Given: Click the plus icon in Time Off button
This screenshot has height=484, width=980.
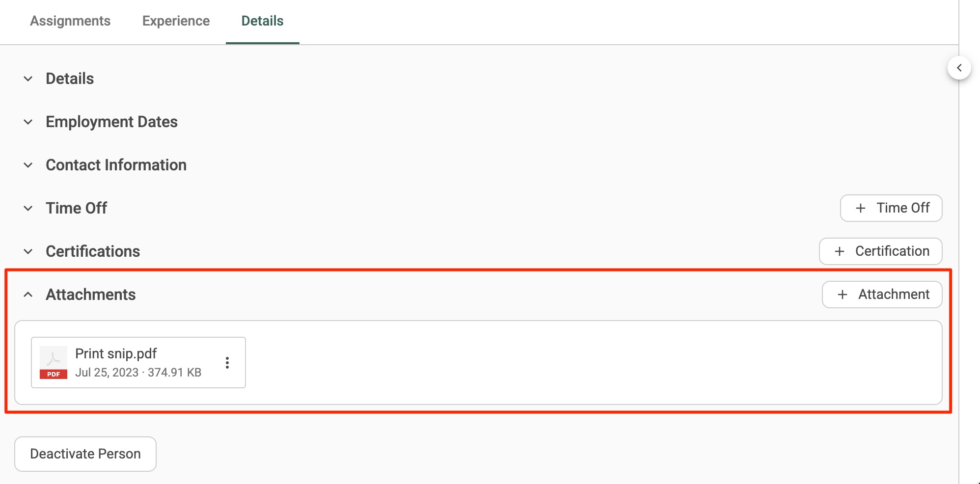Looking at the screenshot, I should point(861,208).
